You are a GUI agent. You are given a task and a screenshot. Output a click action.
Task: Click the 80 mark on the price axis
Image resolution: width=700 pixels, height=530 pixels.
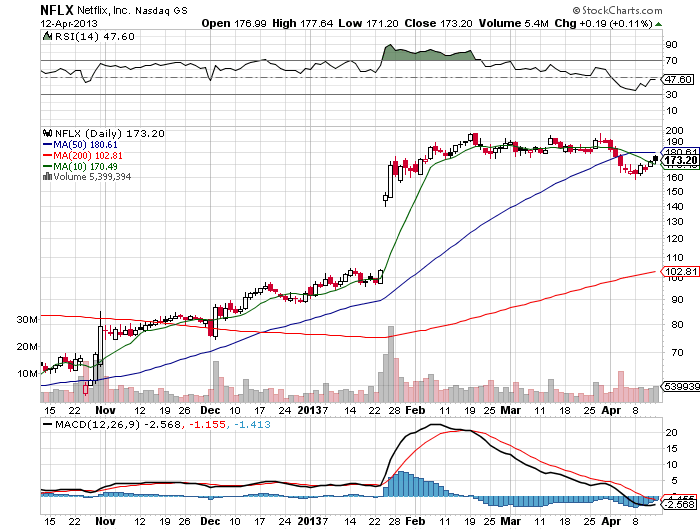click(677, 324)
